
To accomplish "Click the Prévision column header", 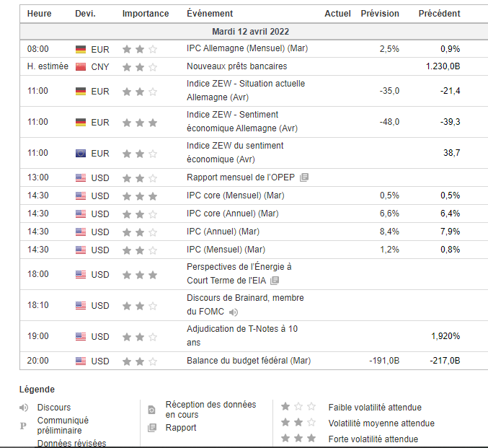I will pos(379,14).
